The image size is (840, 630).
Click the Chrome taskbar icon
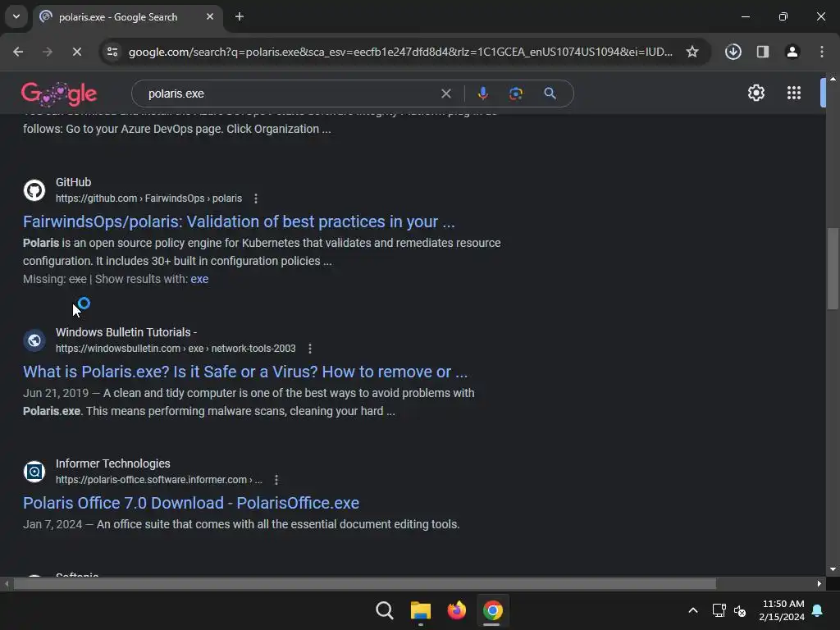492,610
